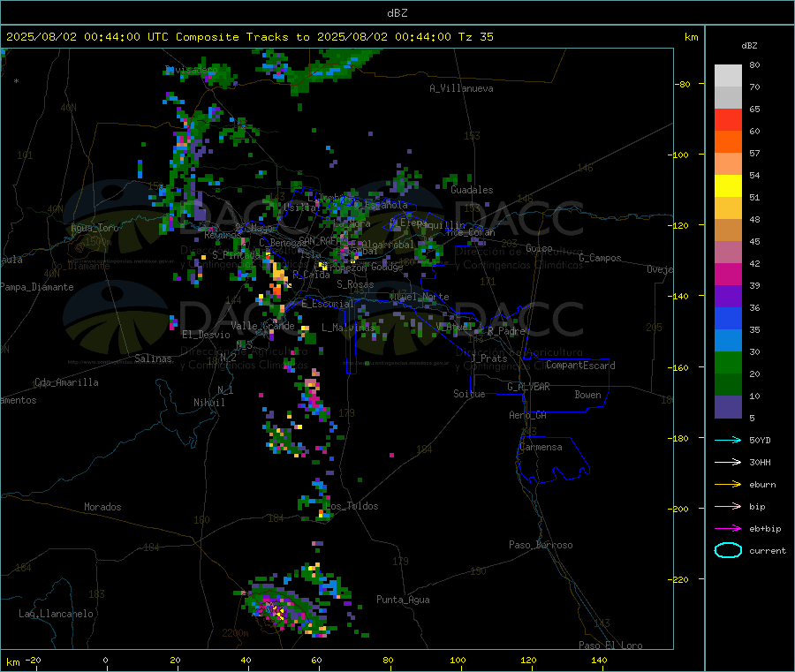The image size is (795, 672).
Task: Click the white 30HM arrow icon
Action: [728, 462]
